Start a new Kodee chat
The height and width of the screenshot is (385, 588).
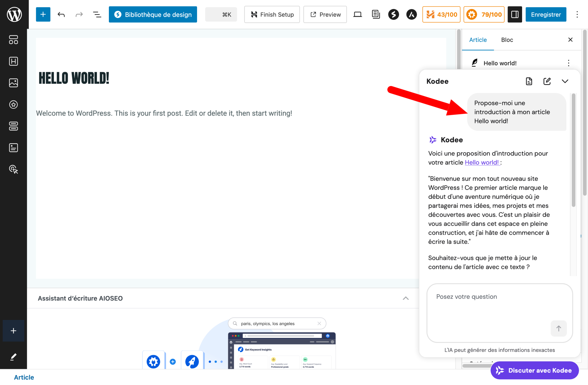tap(547, 81)
